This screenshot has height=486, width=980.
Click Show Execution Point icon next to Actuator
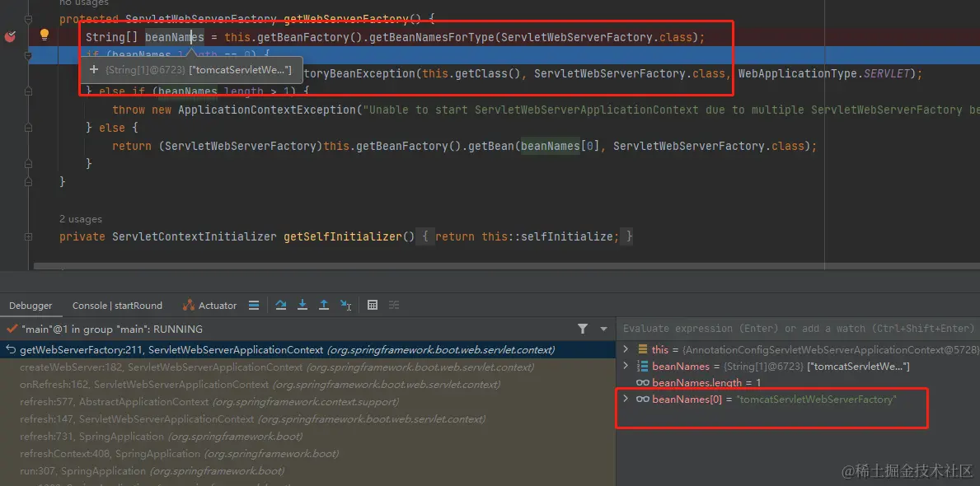(254, 306)
